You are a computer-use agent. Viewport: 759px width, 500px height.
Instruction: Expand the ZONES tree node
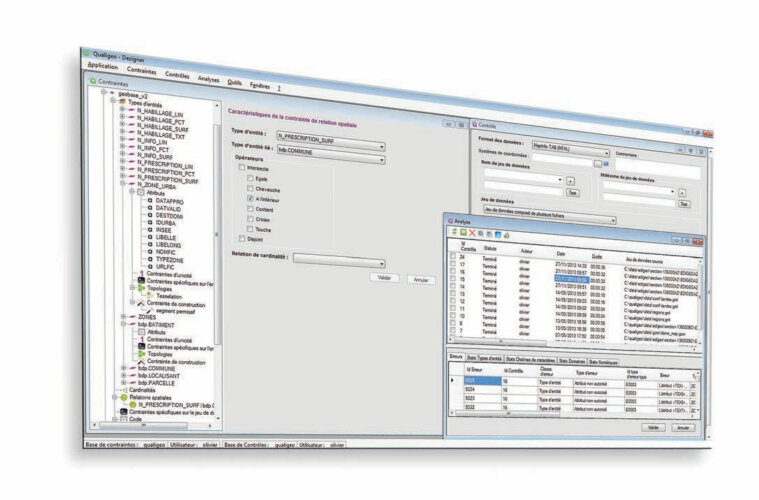(x=124, y=317)
